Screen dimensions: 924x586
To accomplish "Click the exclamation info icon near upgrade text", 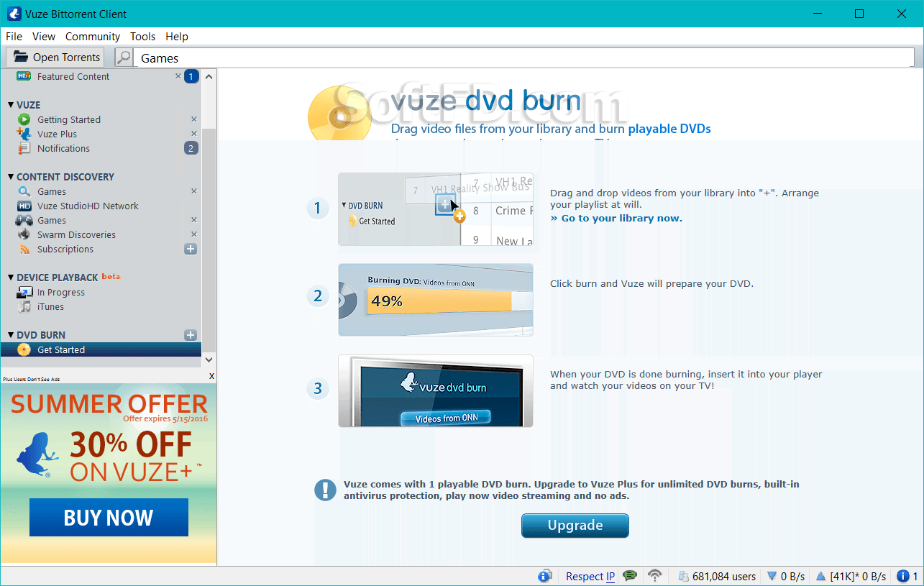I will [x=325, y=490].
